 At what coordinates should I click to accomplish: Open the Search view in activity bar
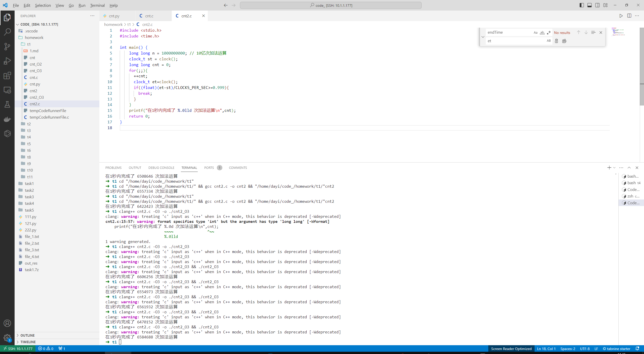coord(7,32)
